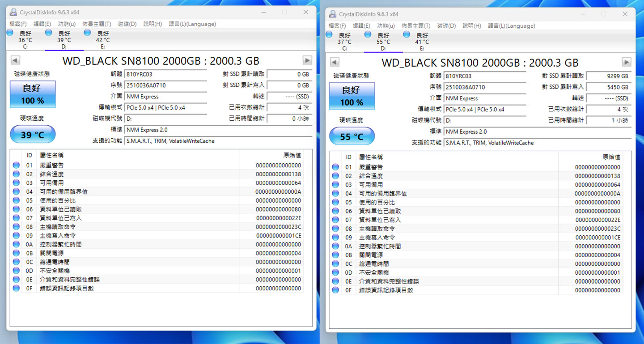Click the 傳輸模式 field showing PCIe 5.0 x4
Screen dimensions: 644x344
click(x=165, y=107)
